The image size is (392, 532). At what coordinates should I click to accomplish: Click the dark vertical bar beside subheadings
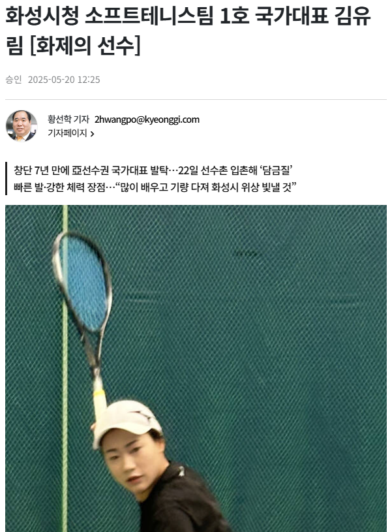coord(7,178)
